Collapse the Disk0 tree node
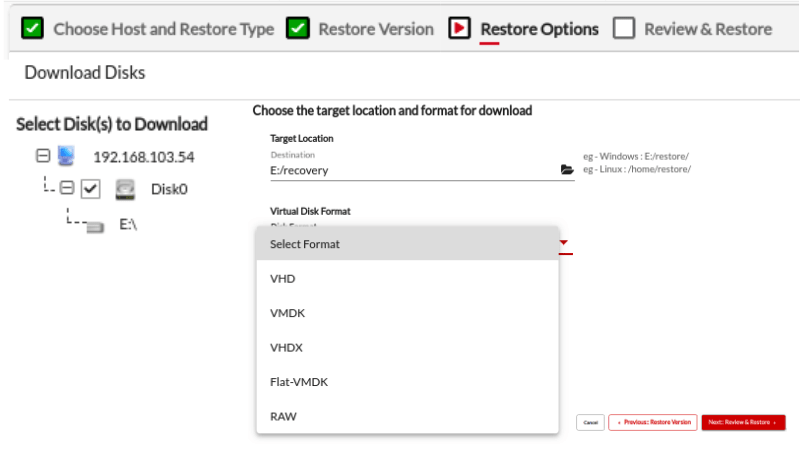 66,188
